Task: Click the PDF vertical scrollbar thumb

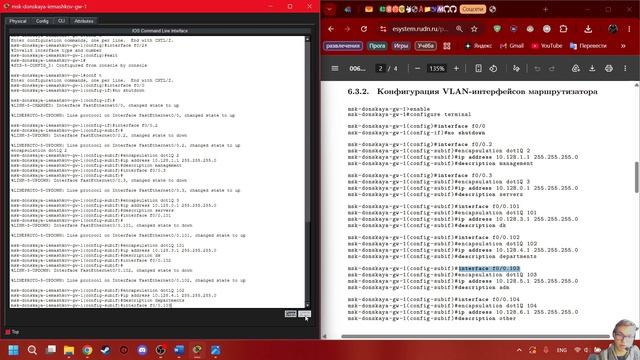Action: 637,177
